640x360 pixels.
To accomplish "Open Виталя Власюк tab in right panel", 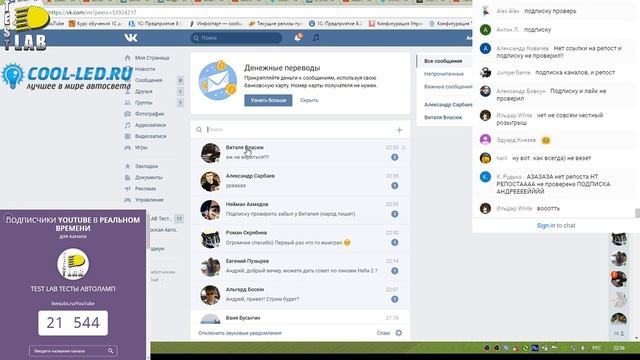I will [443, 118].
